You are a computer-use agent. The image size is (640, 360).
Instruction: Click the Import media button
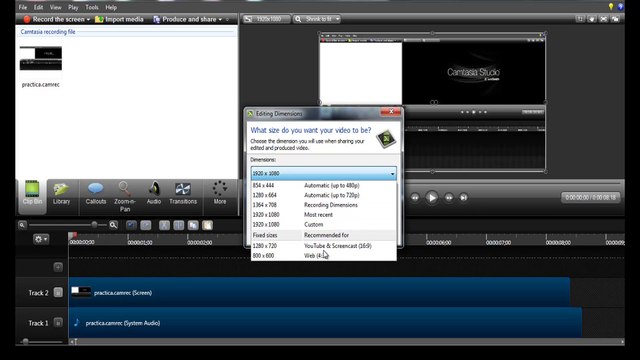tap(119, 19)
